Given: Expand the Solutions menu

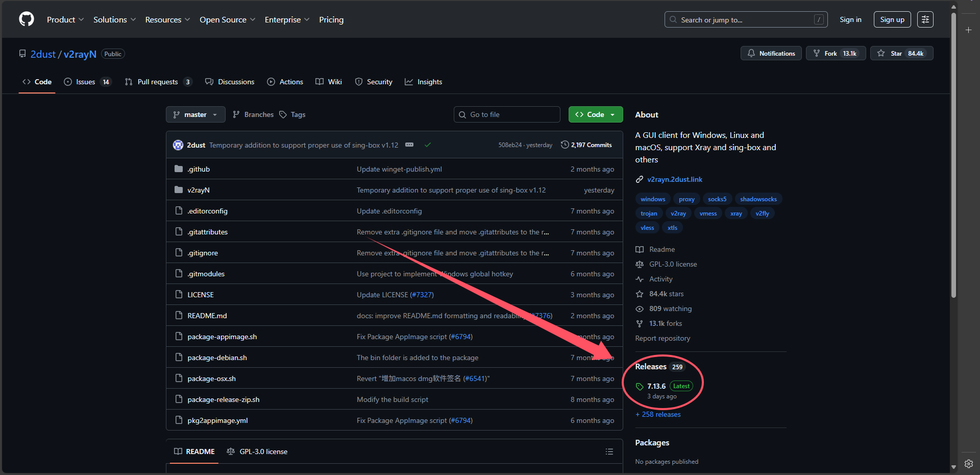Looking at the screenshot, I should (x=115, y=19).
